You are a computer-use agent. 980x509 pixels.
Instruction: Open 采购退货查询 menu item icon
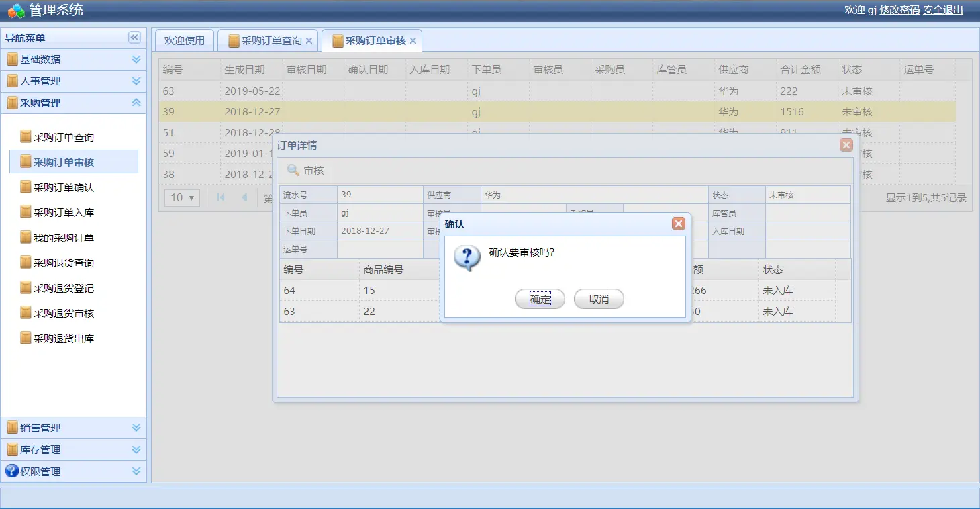(x=26, y=263)
